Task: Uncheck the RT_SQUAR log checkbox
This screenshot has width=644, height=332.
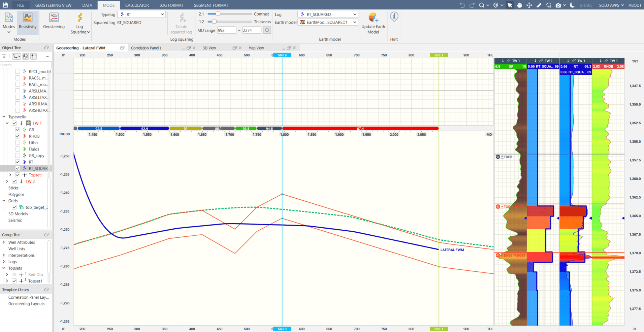Action: tap(18, 168)
